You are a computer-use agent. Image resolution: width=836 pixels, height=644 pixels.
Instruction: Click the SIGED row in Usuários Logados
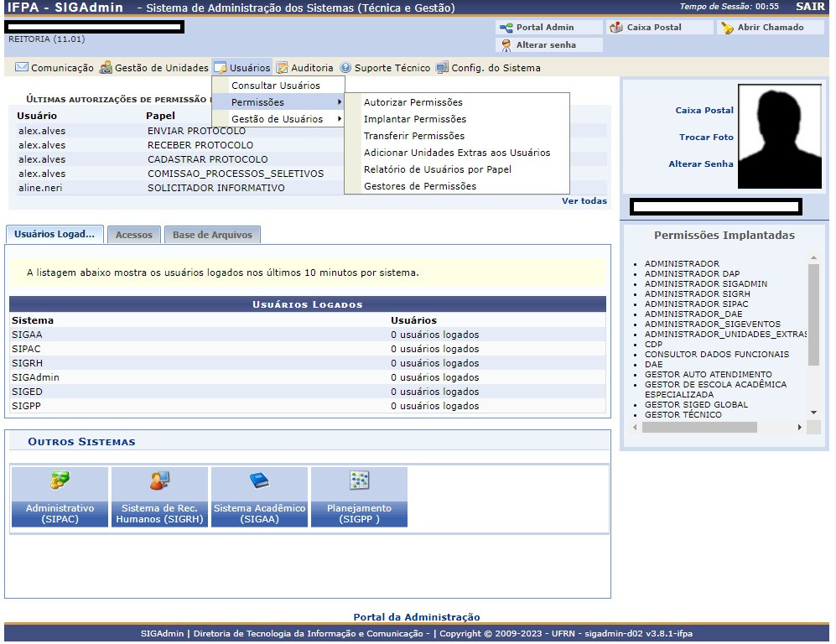click(307, 392)
